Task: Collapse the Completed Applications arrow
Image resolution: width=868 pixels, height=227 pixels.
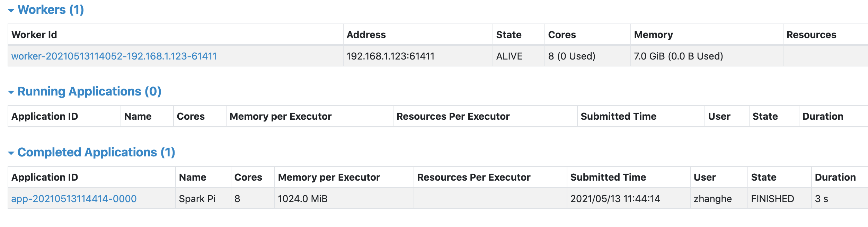Action: coord(11,153)
